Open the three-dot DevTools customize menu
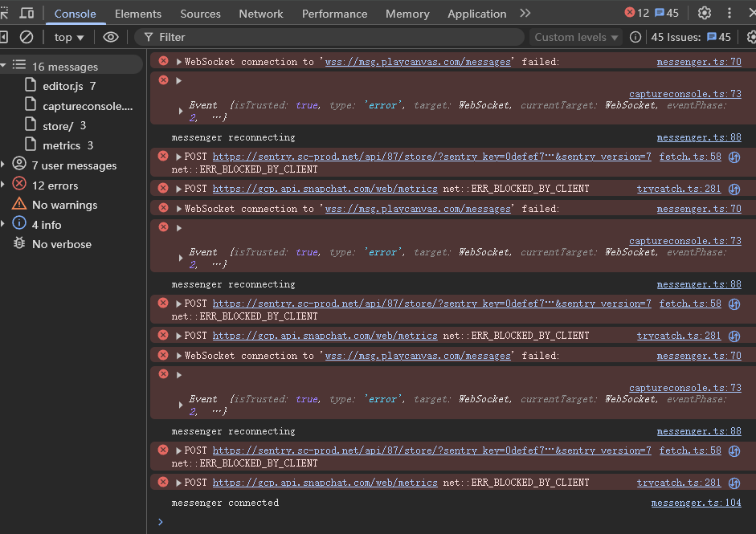 [730, 13]
